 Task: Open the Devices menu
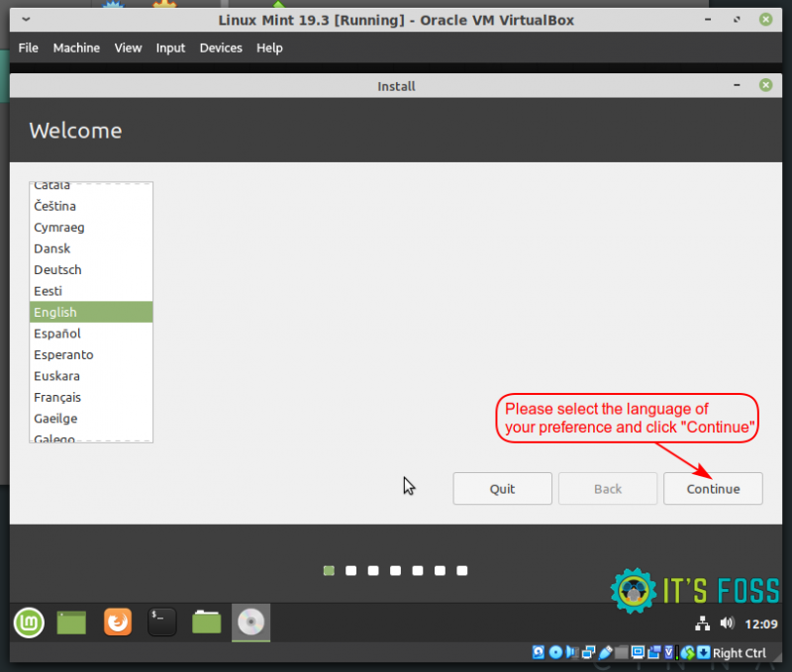point(221,48)
